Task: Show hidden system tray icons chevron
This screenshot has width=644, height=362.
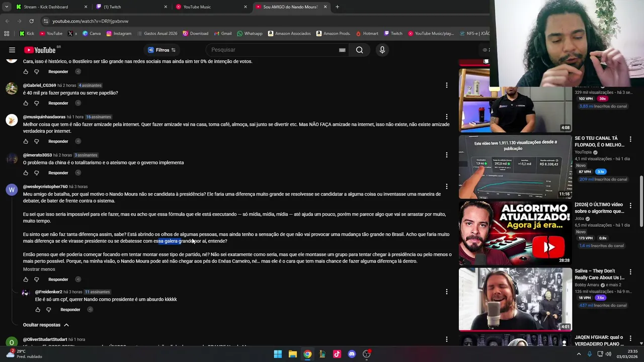Action: tap(579, 354)
